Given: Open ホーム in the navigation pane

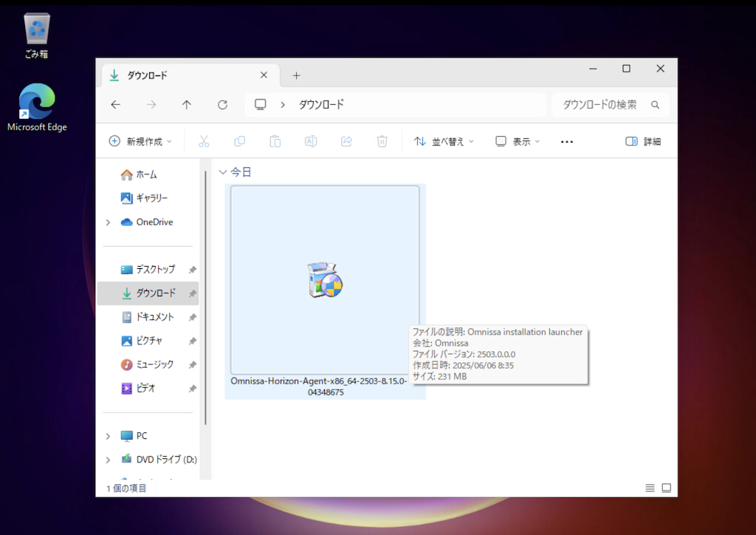Looking at the screenshot, I should 139,174.
